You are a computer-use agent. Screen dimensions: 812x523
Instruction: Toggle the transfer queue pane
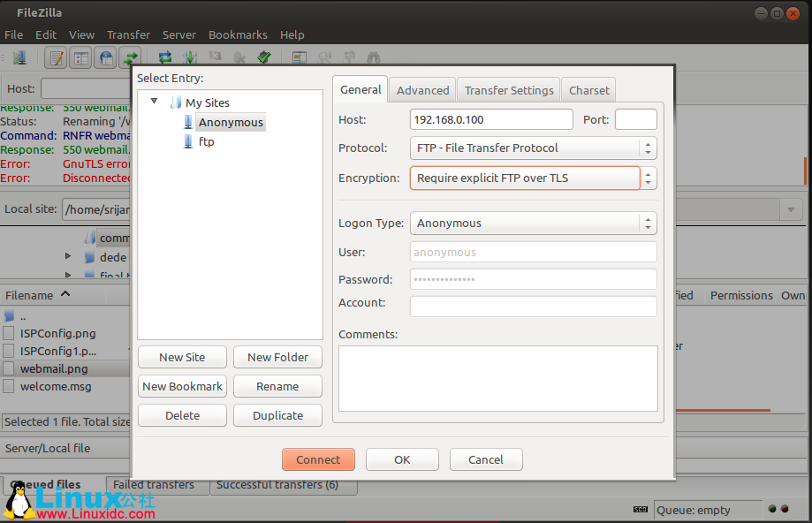click(x=129, y=56)
